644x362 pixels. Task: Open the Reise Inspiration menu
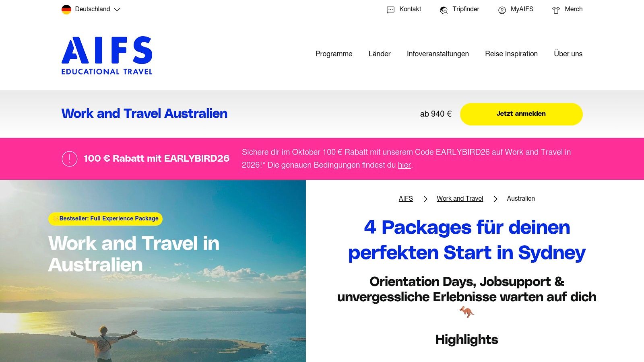pyautogui.click(x=511, y=54)
